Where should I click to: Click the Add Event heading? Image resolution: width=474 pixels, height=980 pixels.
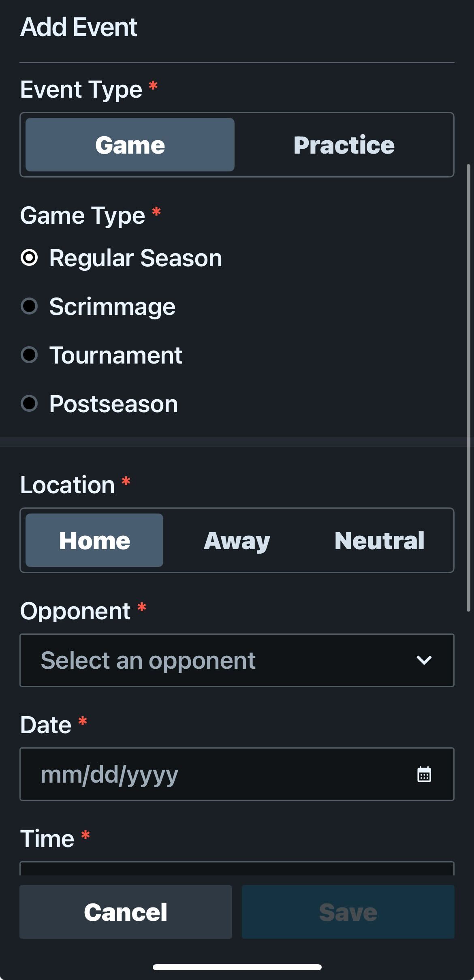pyautogui.click(x=79, y=28)
